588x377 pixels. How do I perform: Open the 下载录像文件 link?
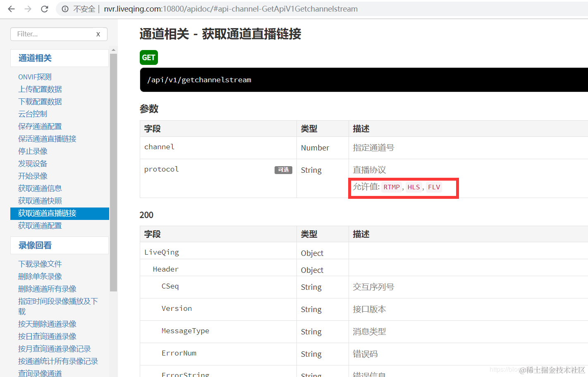pyautogui.click(x=40, y=264)
